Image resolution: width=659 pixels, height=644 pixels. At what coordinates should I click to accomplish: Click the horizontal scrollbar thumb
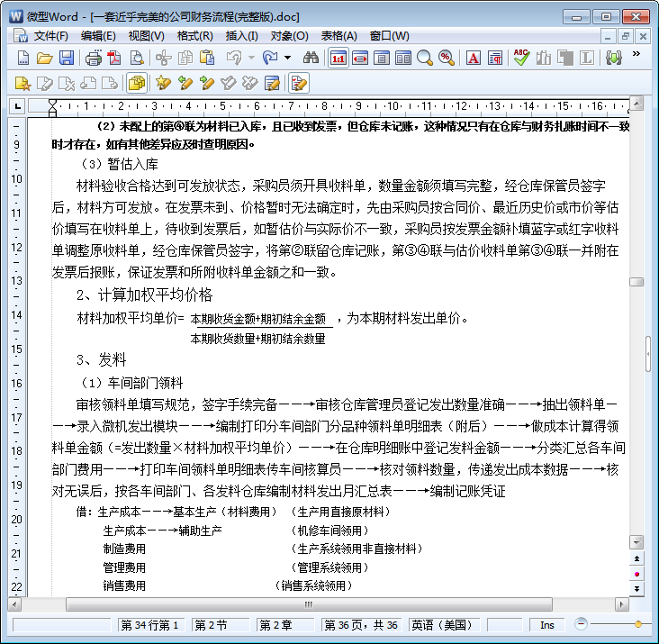click(x=309, y=605)
